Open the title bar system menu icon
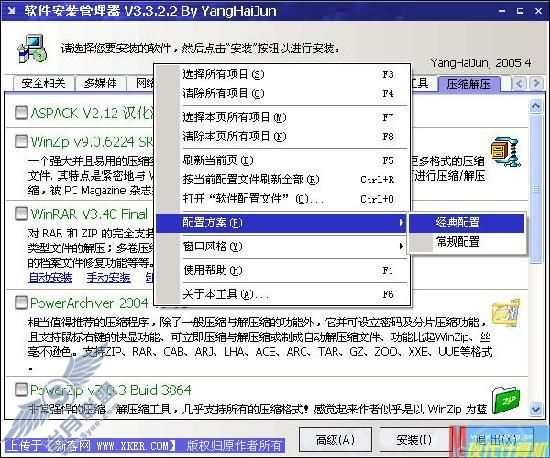Image resolution: width=550 pixels, height=458 pixels. (x=11, y=11)
